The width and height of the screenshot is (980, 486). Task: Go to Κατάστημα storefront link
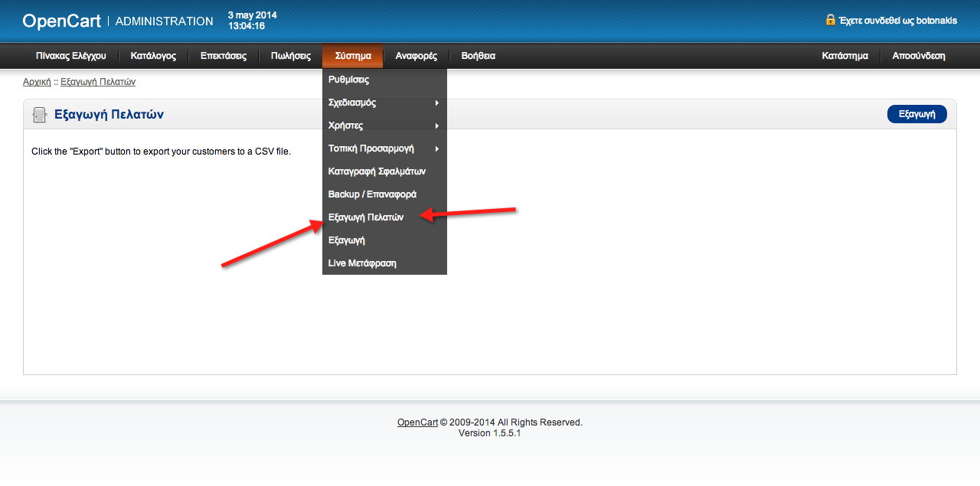pos(844,56)
